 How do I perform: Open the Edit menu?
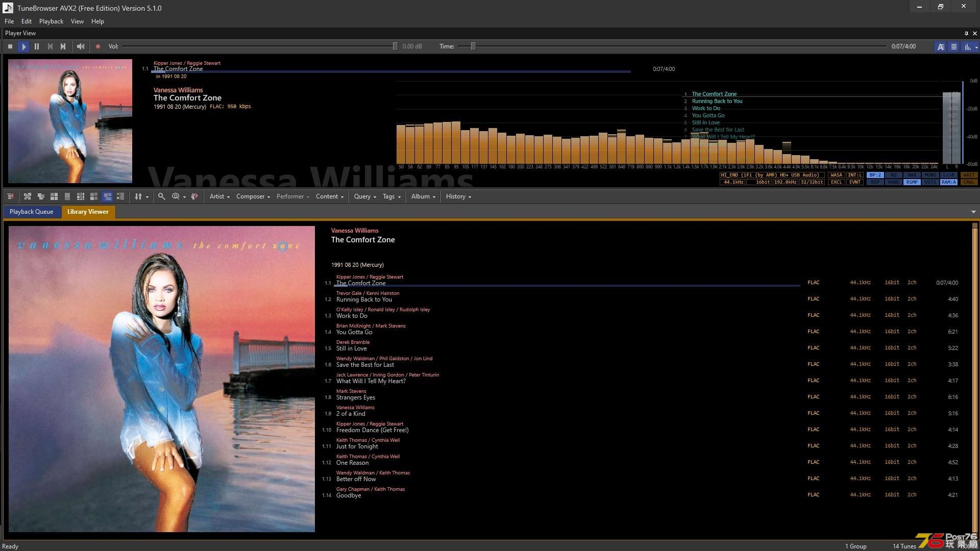(27, 21)
